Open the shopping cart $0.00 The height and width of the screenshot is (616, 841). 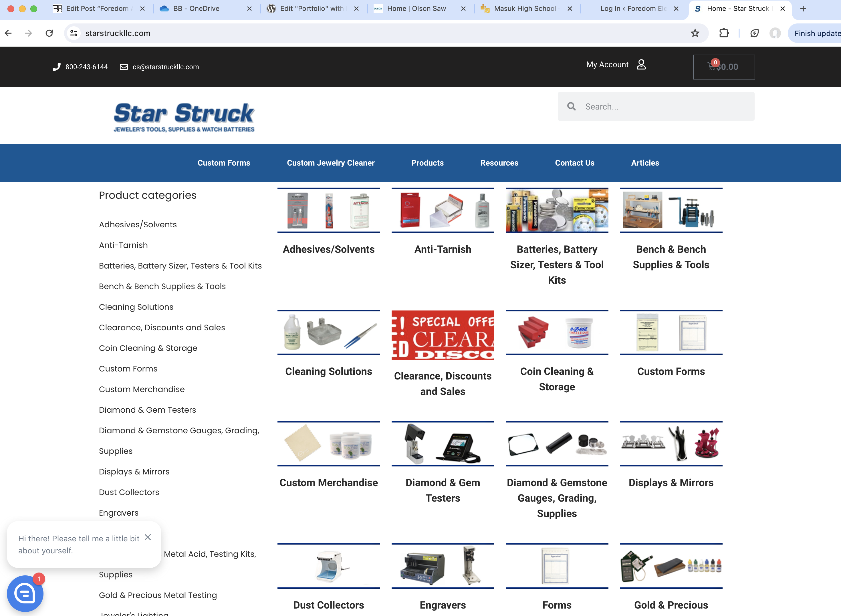pos(724,67)
